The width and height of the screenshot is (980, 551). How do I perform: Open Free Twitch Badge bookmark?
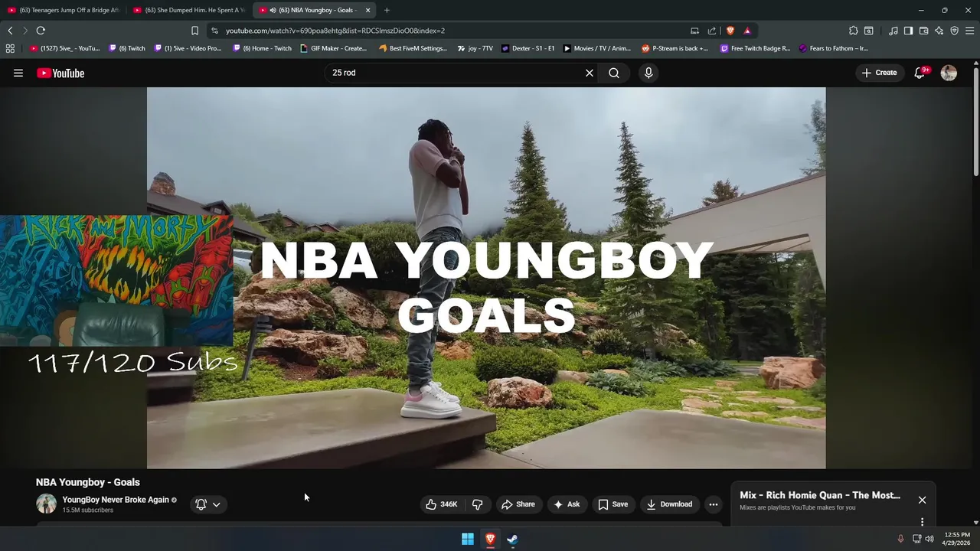tap(756, 48)
